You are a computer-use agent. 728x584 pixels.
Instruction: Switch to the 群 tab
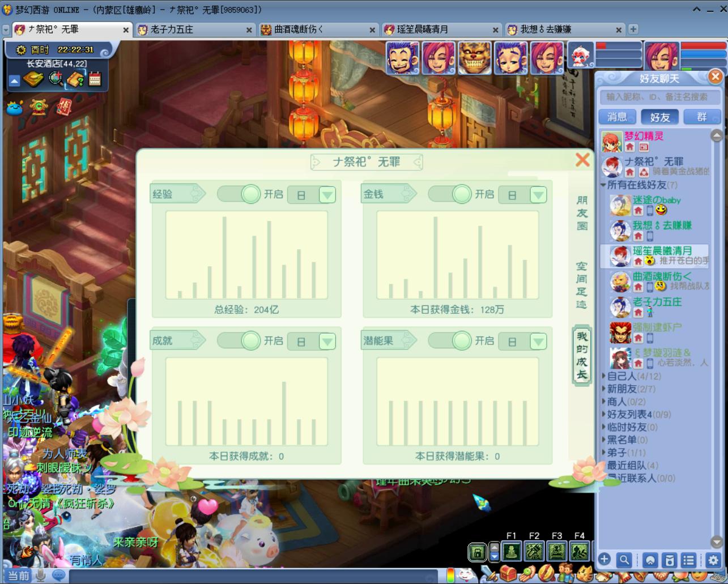pos(702,117)
